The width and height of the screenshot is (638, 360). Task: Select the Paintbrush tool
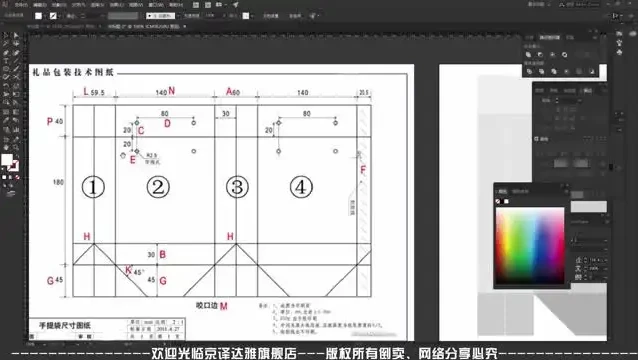click(x=16, y=68)
